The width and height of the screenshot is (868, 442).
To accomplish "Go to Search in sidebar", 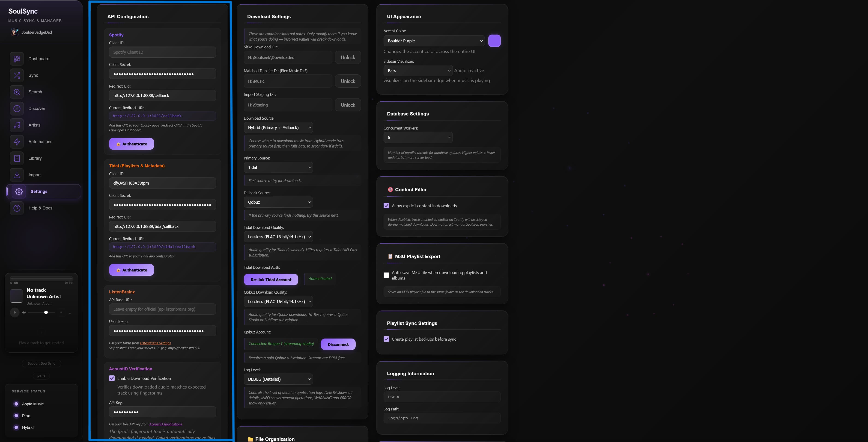I will (x=35, y=92).
